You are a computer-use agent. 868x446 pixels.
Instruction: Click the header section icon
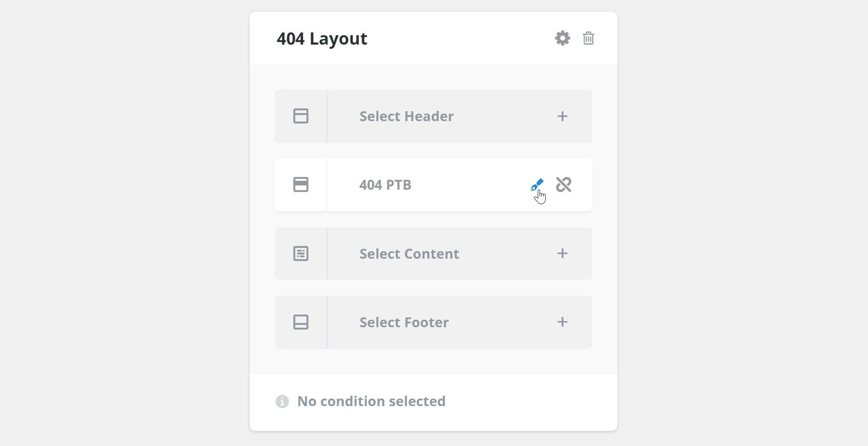pos(301,116)
